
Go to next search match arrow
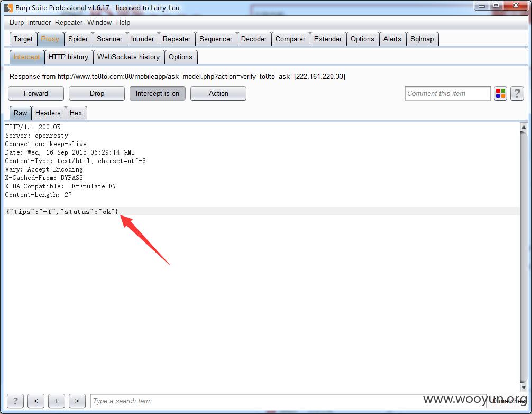pos(77,401)
